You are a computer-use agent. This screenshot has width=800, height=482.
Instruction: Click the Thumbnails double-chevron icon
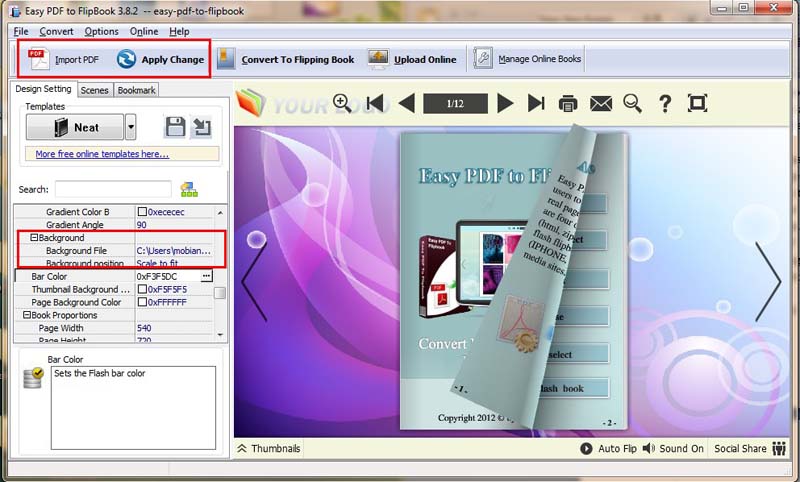pyautogui.click(x=242, y=448)
